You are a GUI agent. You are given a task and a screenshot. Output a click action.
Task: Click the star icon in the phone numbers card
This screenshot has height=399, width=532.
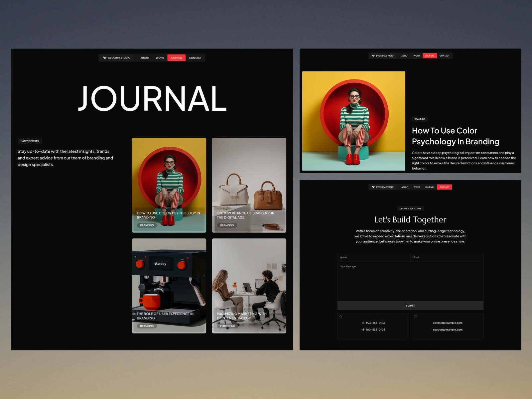click(341, 316)
